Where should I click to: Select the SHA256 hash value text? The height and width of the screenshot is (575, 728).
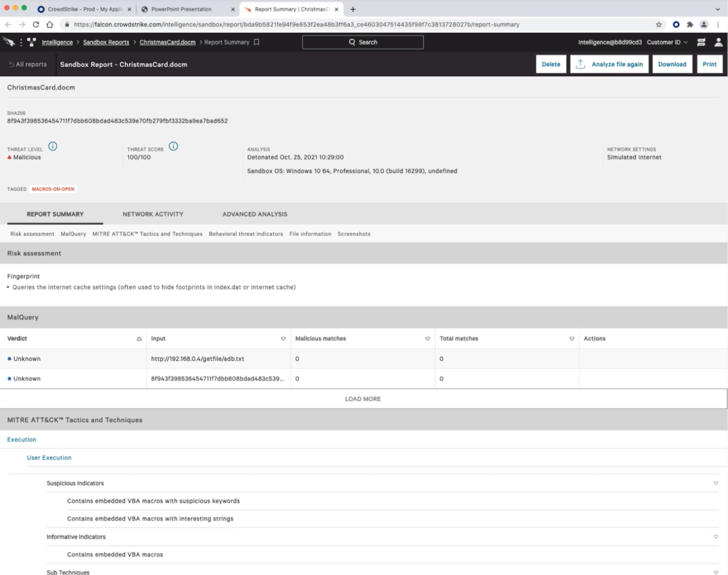(x=117, y=121)
